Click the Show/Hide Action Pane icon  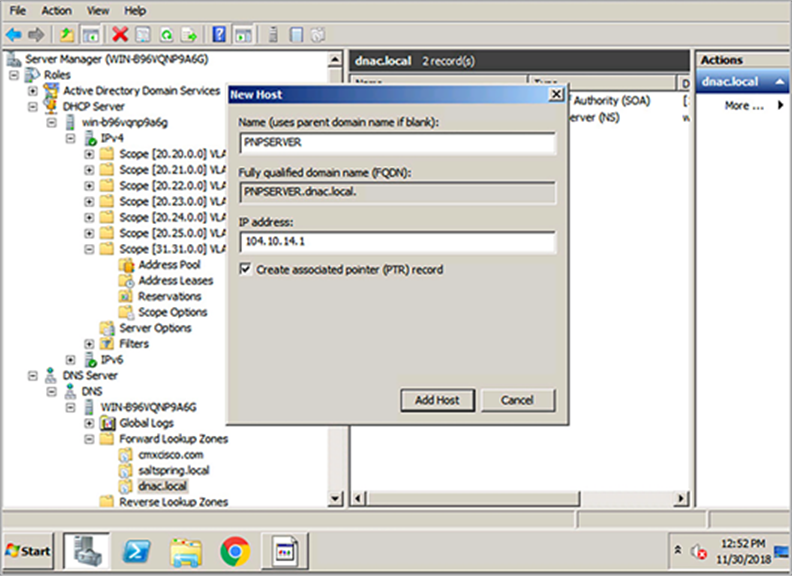243,35
